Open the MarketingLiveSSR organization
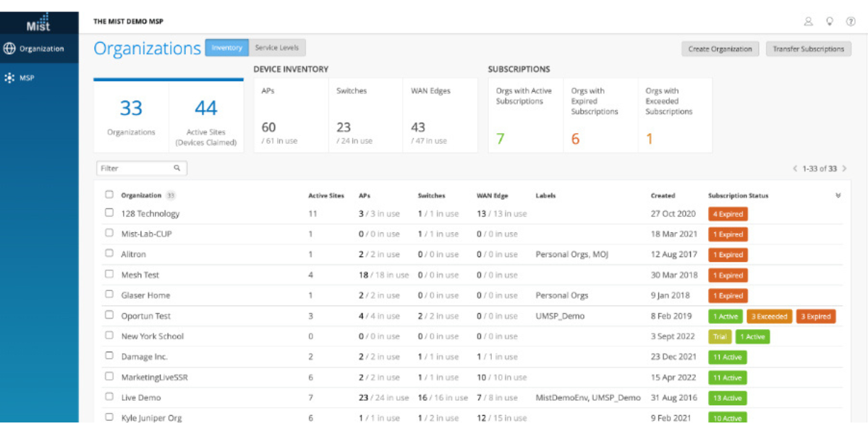The image size is (868, 434). (155, 377)
